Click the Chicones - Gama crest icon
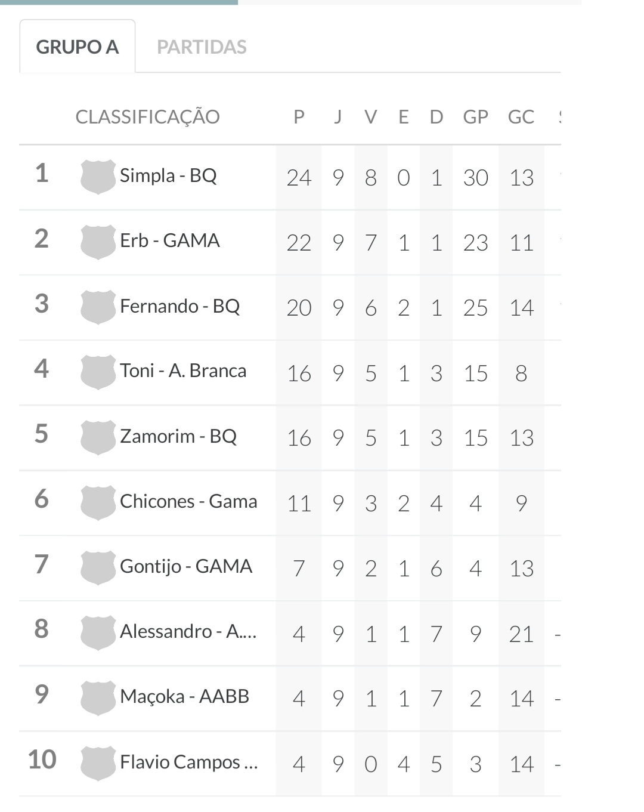This screenshot has height=812, width=644. click(x=98, y=502)
